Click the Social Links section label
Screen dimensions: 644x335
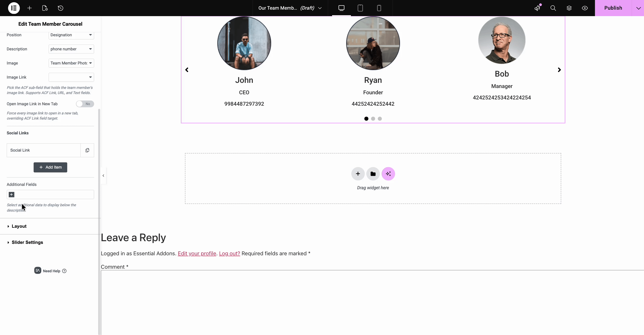click(17, 133)
